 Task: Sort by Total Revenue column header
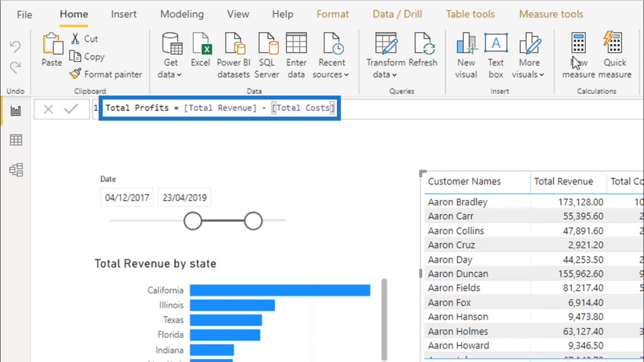(563, 181)
